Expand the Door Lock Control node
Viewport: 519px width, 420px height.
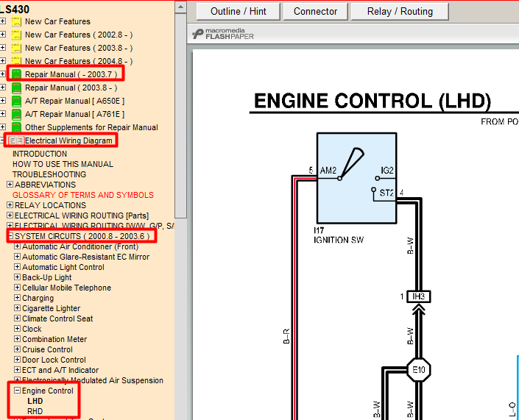point(17,359)
